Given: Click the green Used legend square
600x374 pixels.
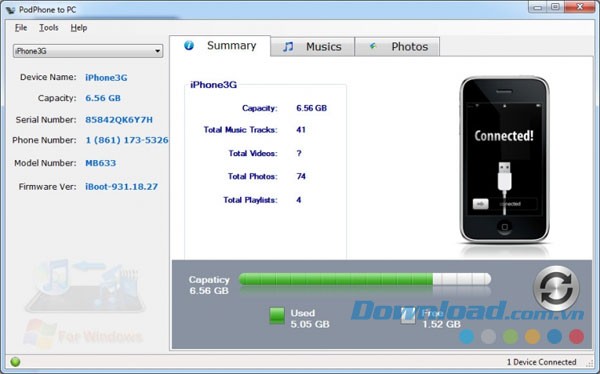Looking at the screenshot, I should (x=277, y=316).
